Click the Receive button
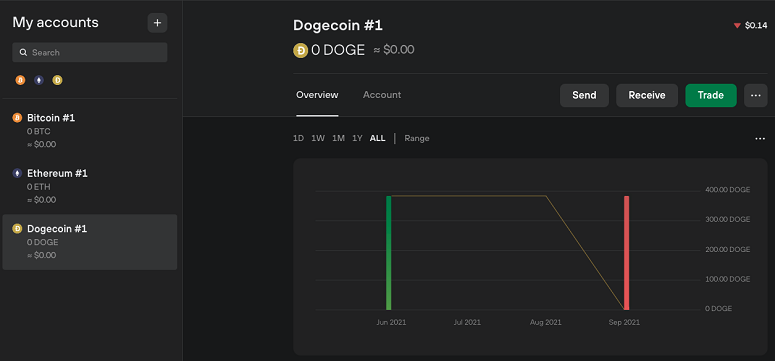 [x=647, y=95]
